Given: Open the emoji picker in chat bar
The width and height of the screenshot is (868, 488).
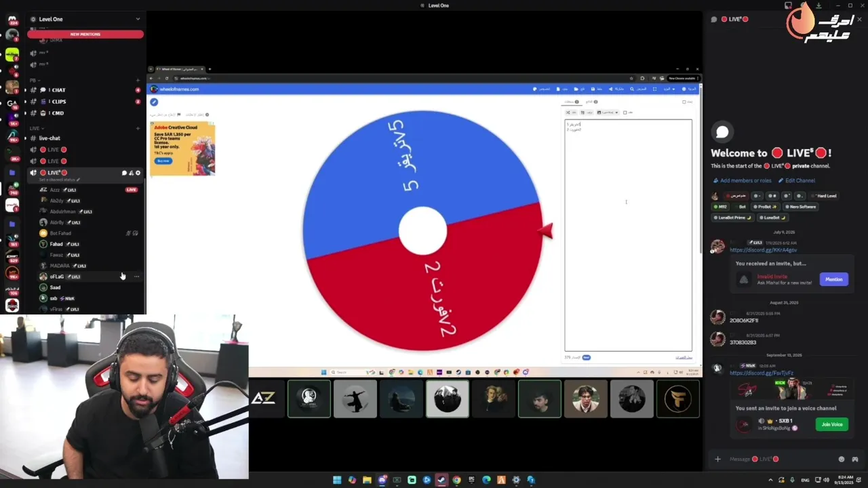Looking at the screenshot, I should pos(842,459).
